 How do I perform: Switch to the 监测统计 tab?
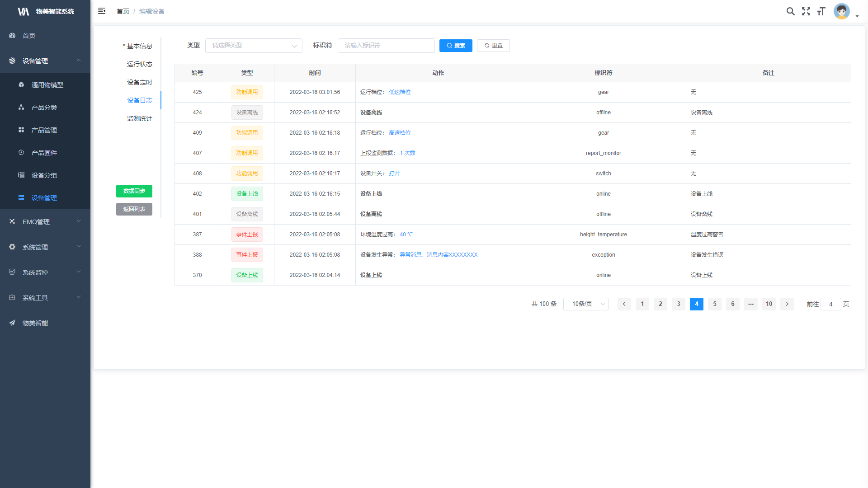coord(139,118)
